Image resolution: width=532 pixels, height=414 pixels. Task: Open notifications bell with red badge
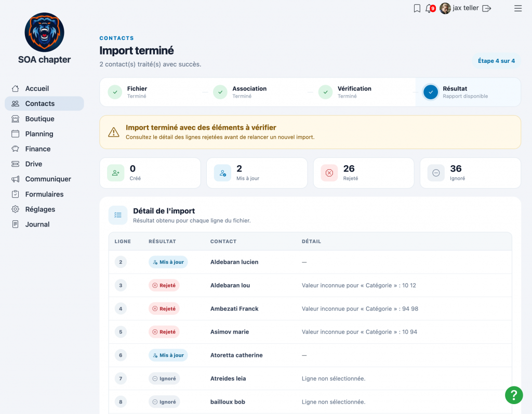pos(430,8)
